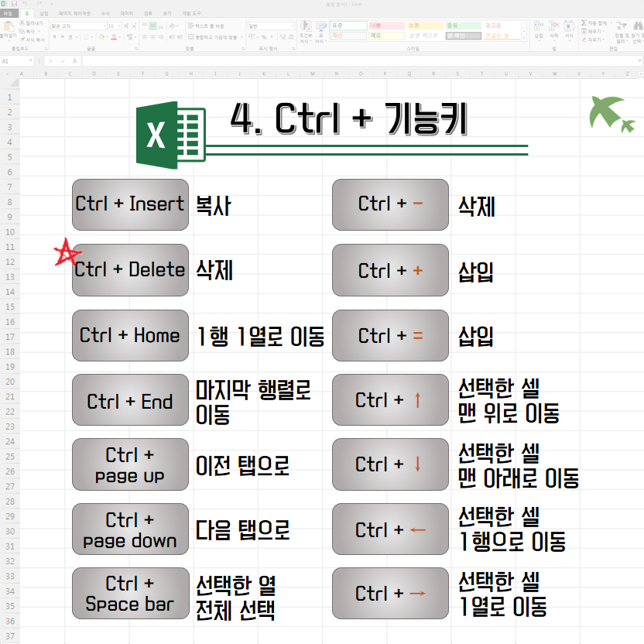The width and height of the screenshot is (644, 644).
Task: Apply the 'Bad' (나쁨) cell style swatch
Action: (385, 26)
